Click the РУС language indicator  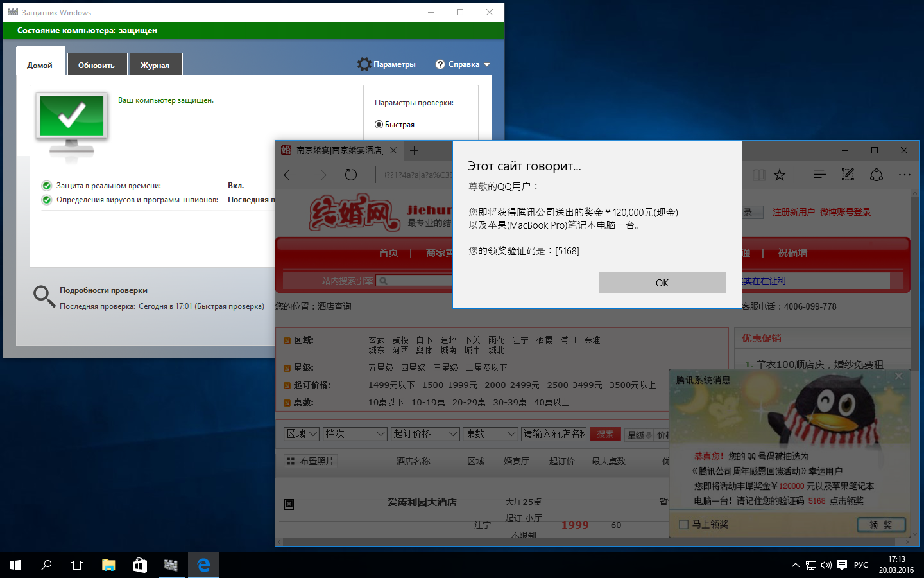click(861, 565)
